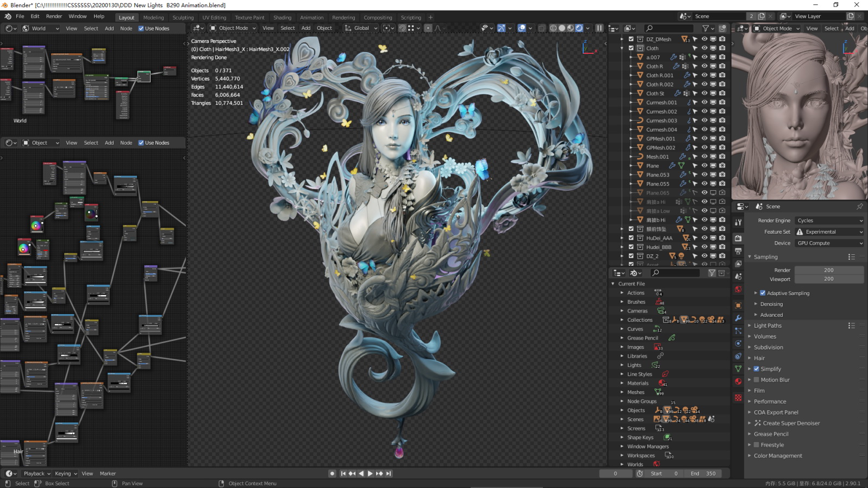Image resolution: width=868 pixels, height=488 pixels.
Task: Open the Playback popover in timeline
Action: click(x=37, y=474)
